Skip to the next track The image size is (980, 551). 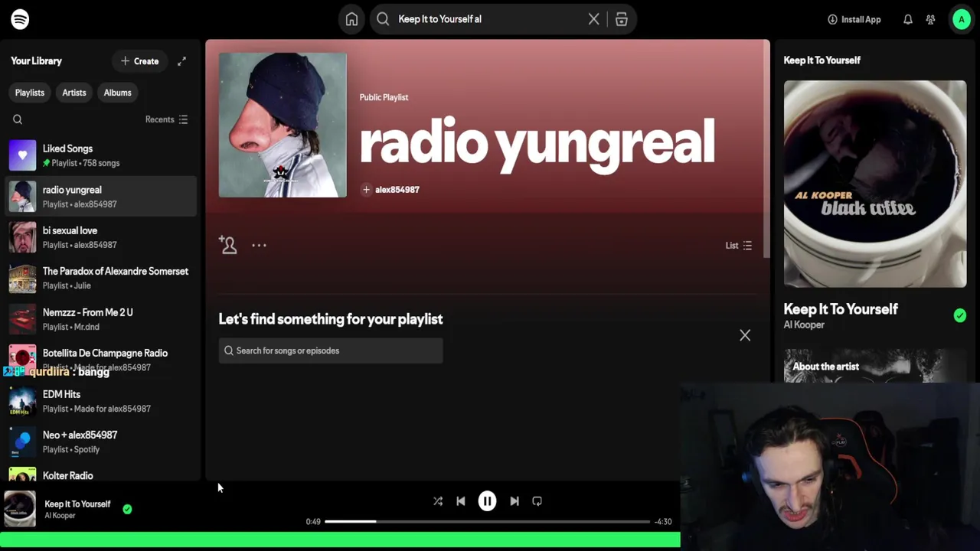tap(514, 501)
